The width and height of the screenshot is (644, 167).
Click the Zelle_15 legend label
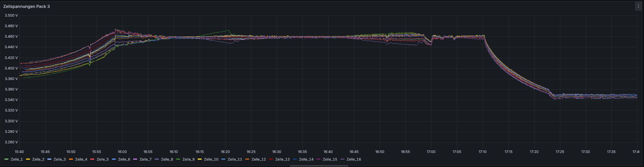330,159
